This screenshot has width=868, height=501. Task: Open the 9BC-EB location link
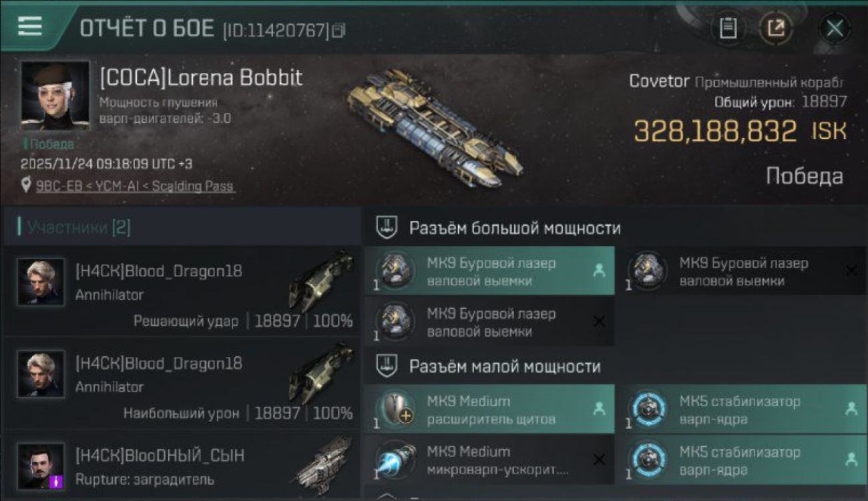pyautogui.click(x=135, y=186)
